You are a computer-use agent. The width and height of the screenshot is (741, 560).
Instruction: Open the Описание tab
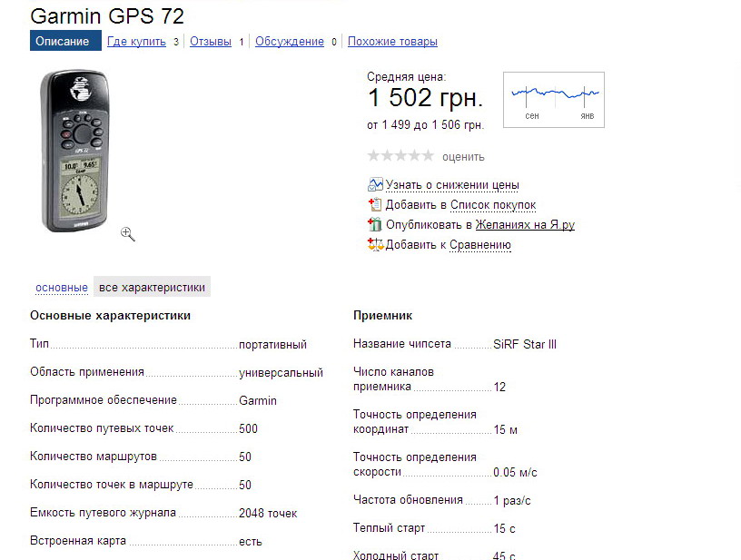coord(63,42)
